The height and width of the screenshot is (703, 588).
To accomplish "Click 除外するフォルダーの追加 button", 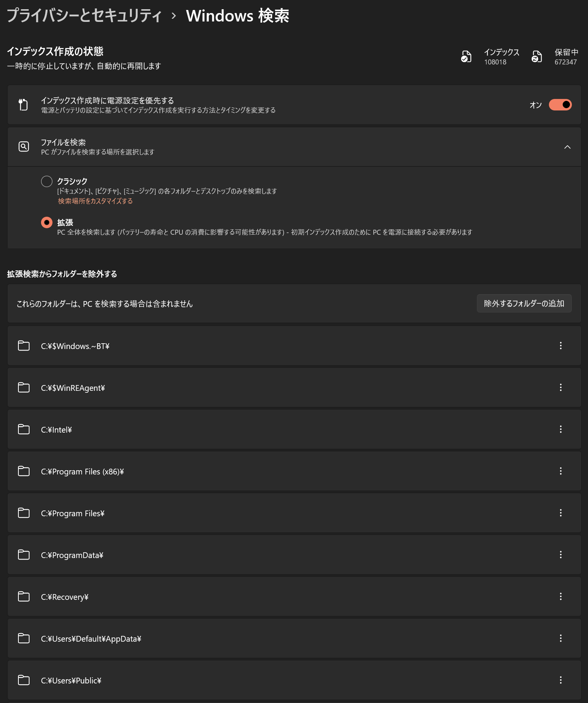I will coord(524,303).
